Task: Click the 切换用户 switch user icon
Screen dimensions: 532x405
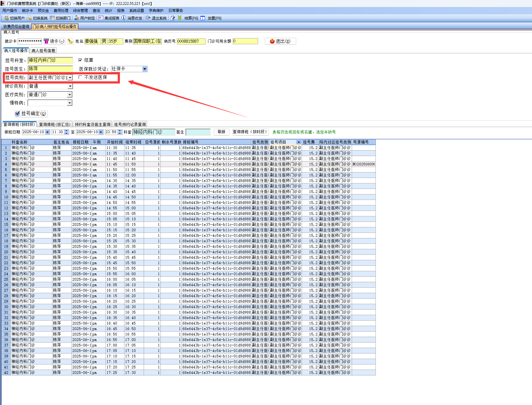Action: 6,18
